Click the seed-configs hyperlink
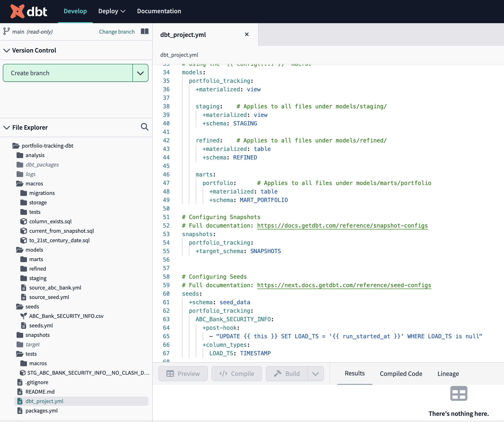 (344, 285)
